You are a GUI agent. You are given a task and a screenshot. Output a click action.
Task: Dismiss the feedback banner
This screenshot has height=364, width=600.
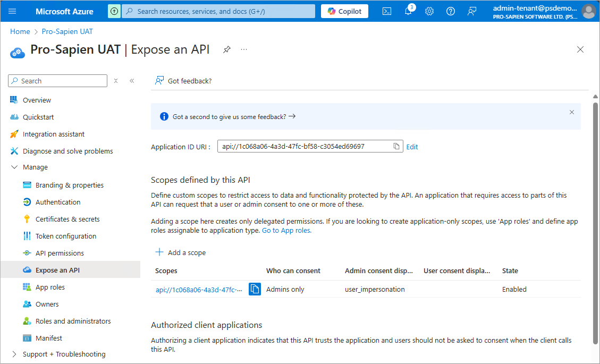point(572,112)
